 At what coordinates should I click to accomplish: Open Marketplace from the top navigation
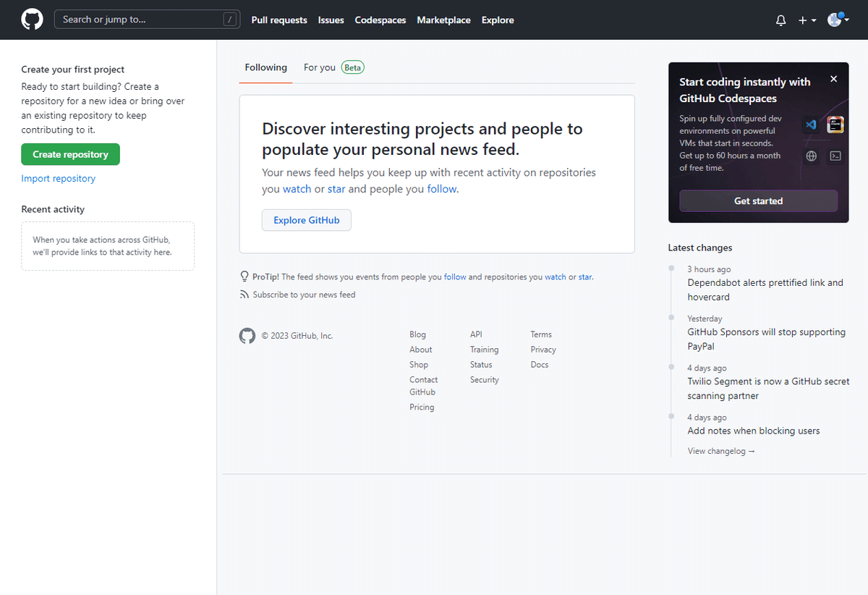pyautogui.click(x=443, y=20)
